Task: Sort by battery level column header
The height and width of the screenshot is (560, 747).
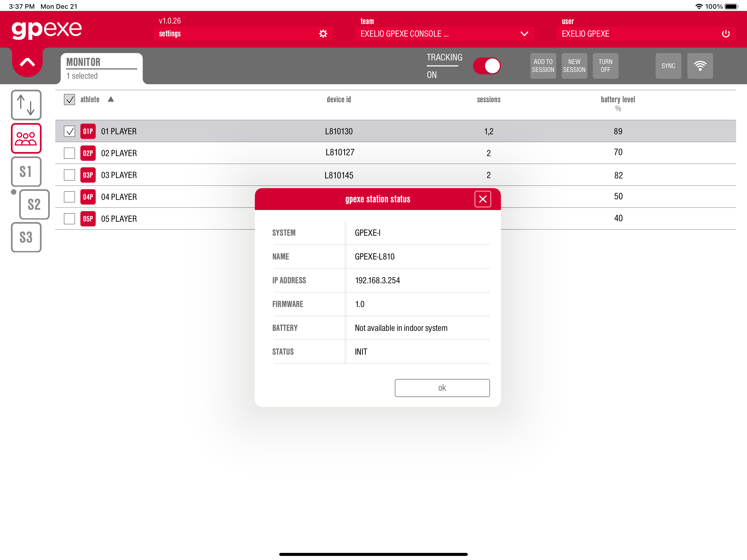Action: click(x=618, y=100)
